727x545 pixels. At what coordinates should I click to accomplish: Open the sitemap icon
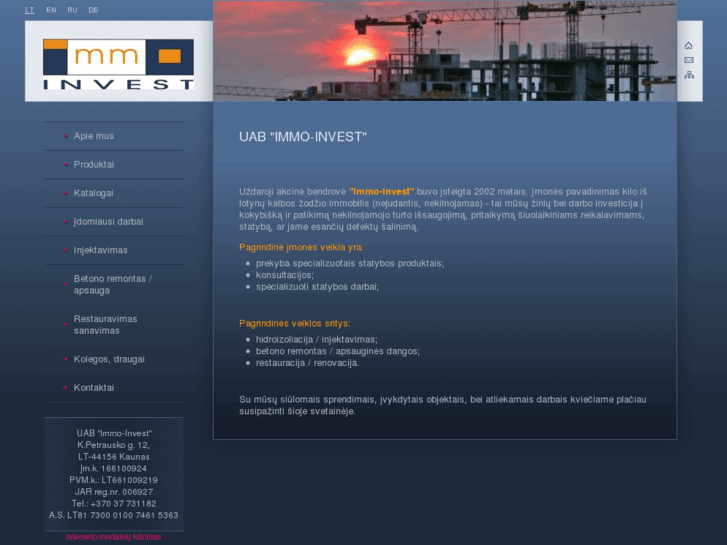(689, 75)
